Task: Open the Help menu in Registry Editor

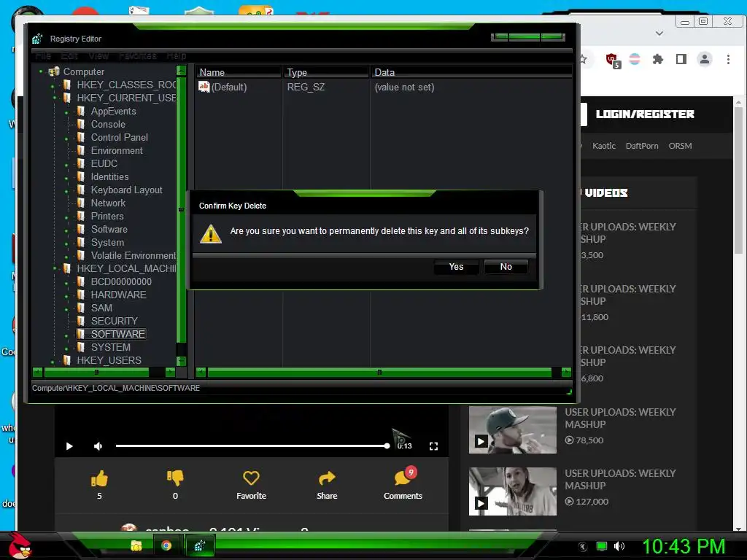Action: [177, 55]
